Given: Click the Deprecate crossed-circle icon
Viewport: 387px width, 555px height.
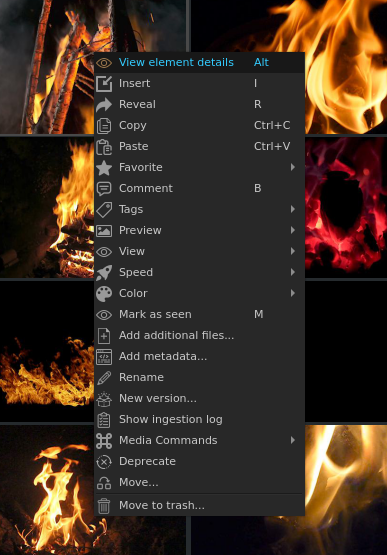Looking at the screenshot, I should click(104, 462).
